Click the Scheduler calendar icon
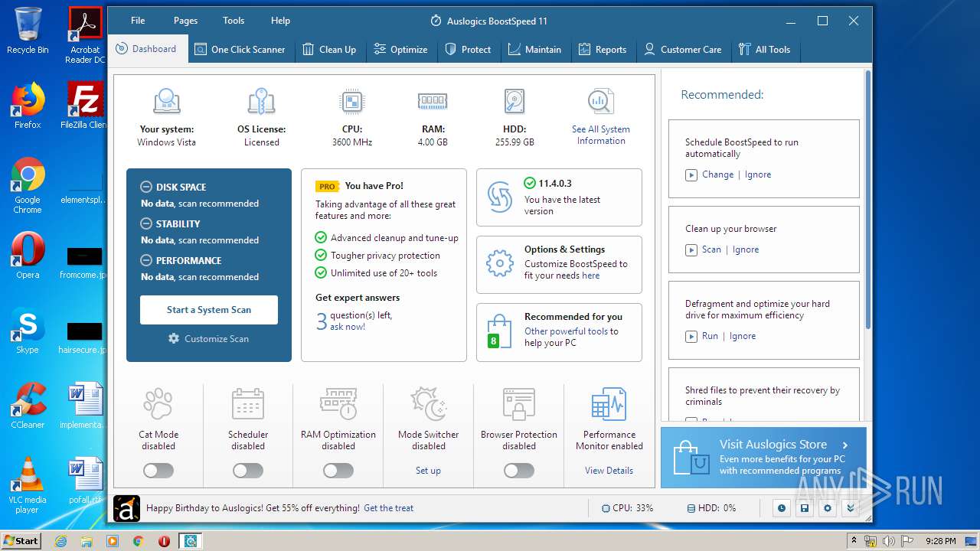980x551 pixels. (x=248, y=404)
